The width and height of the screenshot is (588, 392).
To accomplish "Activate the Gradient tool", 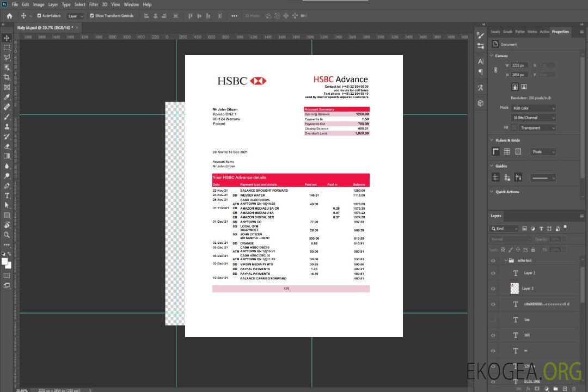I will (x=7, y=156).
